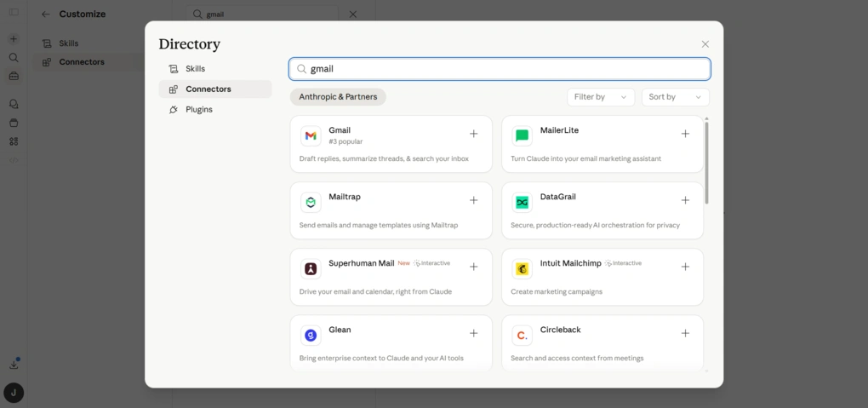
Task: Go back using the Customize arrow
Action: [x=46, y=14]
